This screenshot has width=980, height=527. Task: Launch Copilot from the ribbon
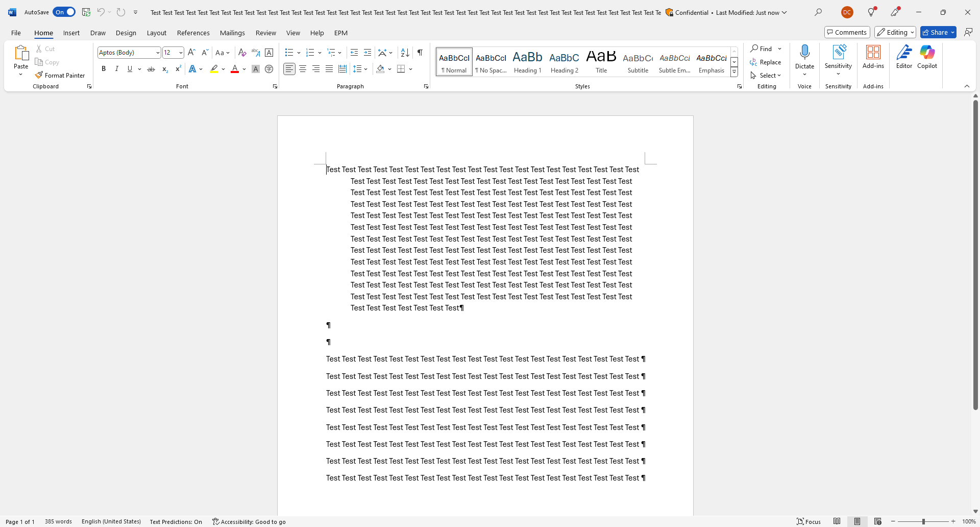coord(927,57)
